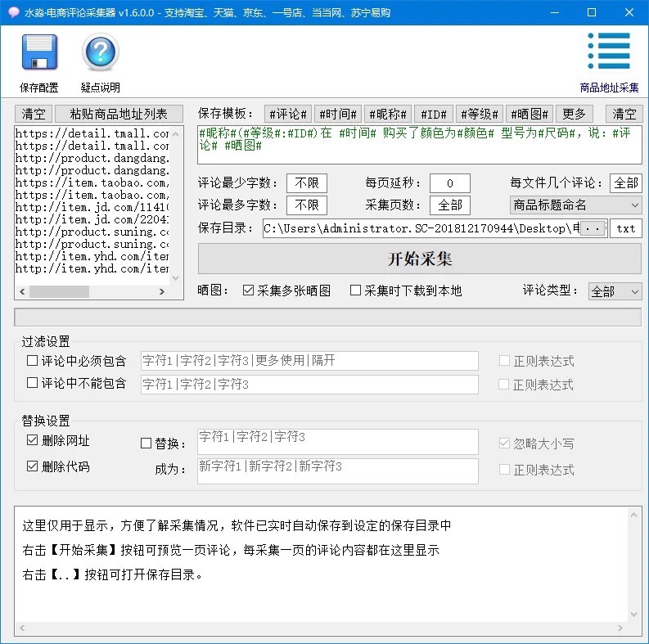The image size is (649, 644).
Task: Open the 疑点说明 help question mark icon
Action: pyautogui.click(x=100, y=53)
